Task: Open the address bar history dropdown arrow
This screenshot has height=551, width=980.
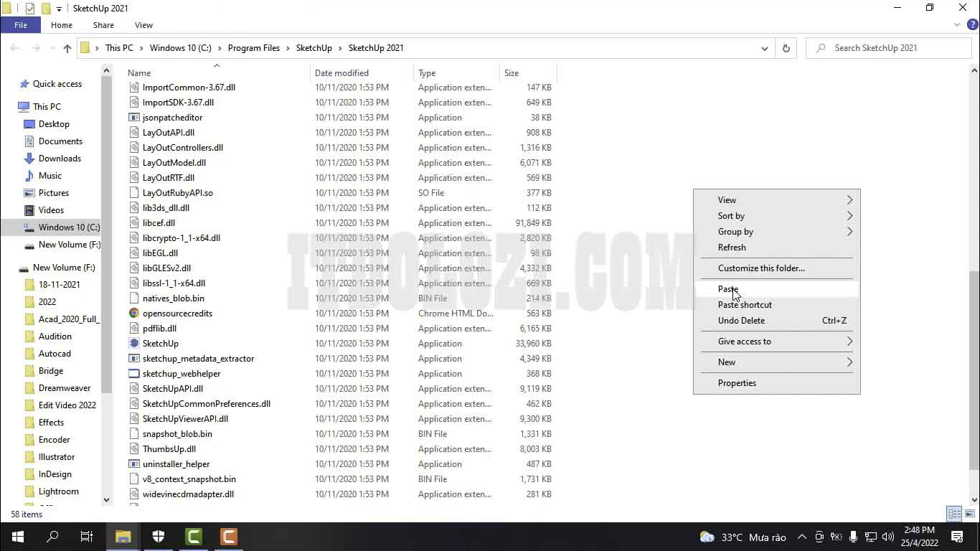Action: (764, 48)
